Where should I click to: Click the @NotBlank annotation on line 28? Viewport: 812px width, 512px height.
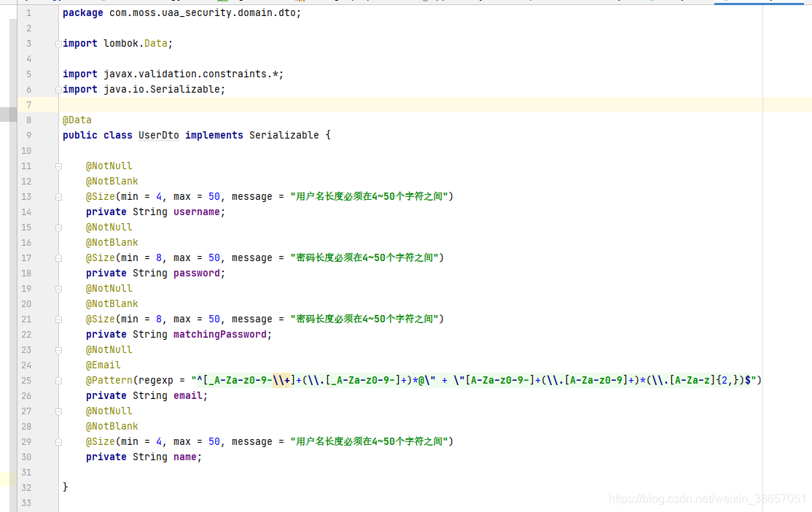(112, 426)
